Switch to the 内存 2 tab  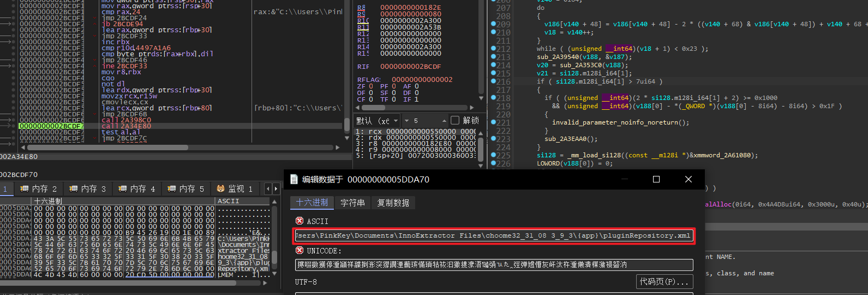[38, 188]
